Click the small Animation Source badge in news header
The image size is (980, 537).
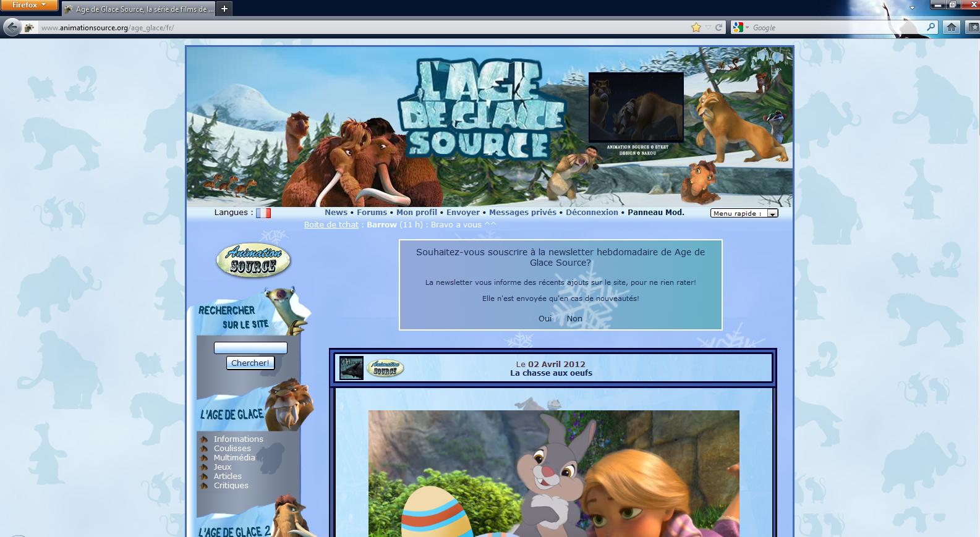[x=385, y=368]
